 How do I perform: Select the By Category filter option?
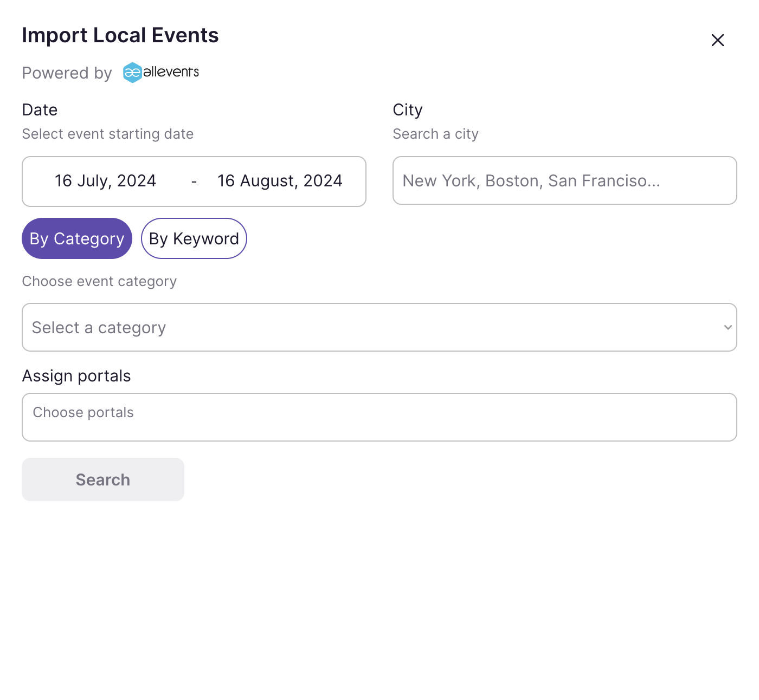point(77,238)
